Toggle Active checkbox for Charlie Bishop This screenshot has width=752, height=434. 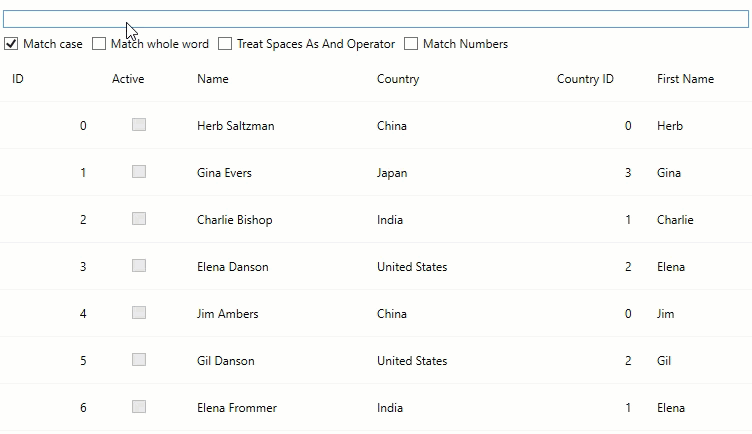pos(139,219)
